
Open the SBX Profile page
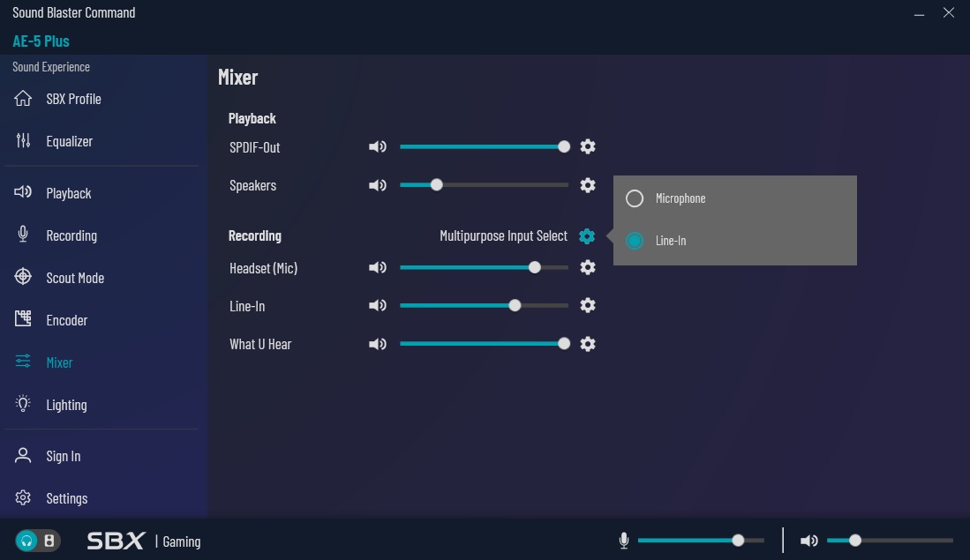73,99
